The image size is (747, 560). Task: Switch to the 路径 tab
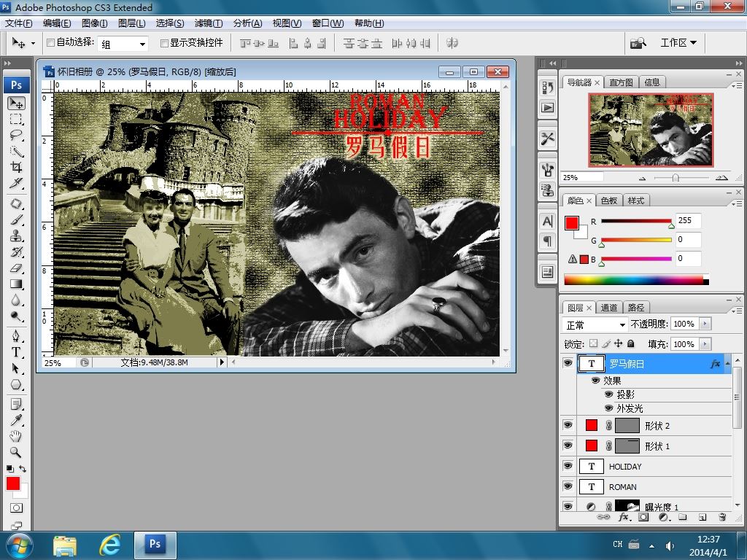635,308
